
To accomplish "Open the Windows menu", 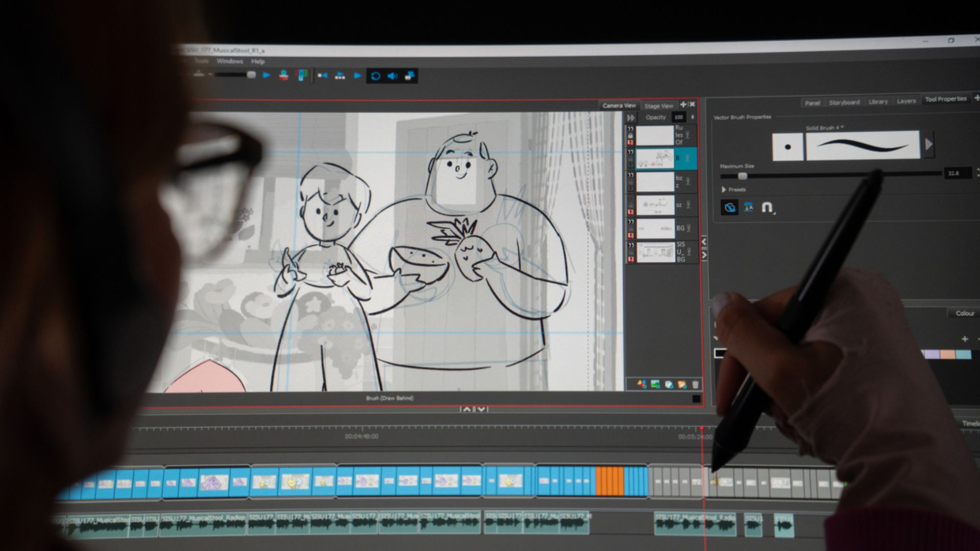I will [231, 61].
